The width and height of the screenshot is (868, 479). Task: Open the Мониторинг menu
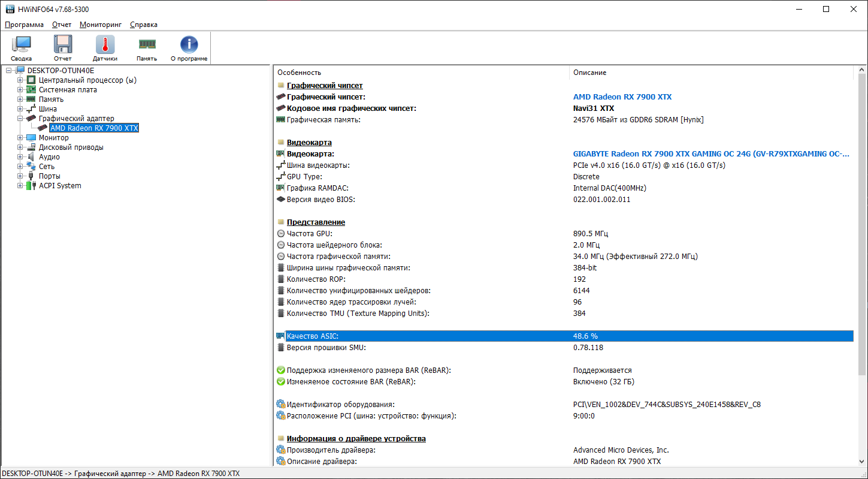point(101,25)
